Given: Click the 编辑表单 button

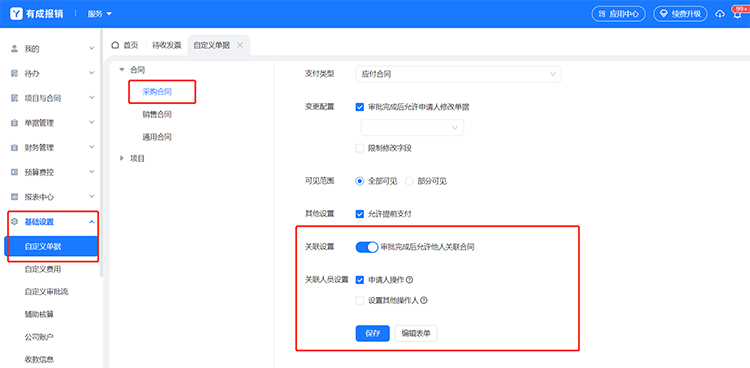Looking at the screenshot, I should 416,334.
